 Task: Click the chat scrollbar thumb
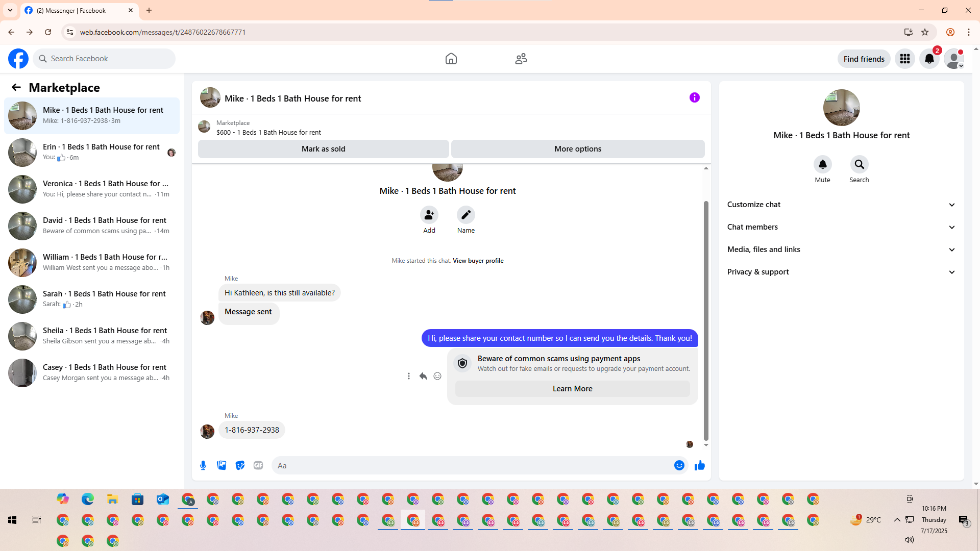pyautogui.click(x=706, y=320)
